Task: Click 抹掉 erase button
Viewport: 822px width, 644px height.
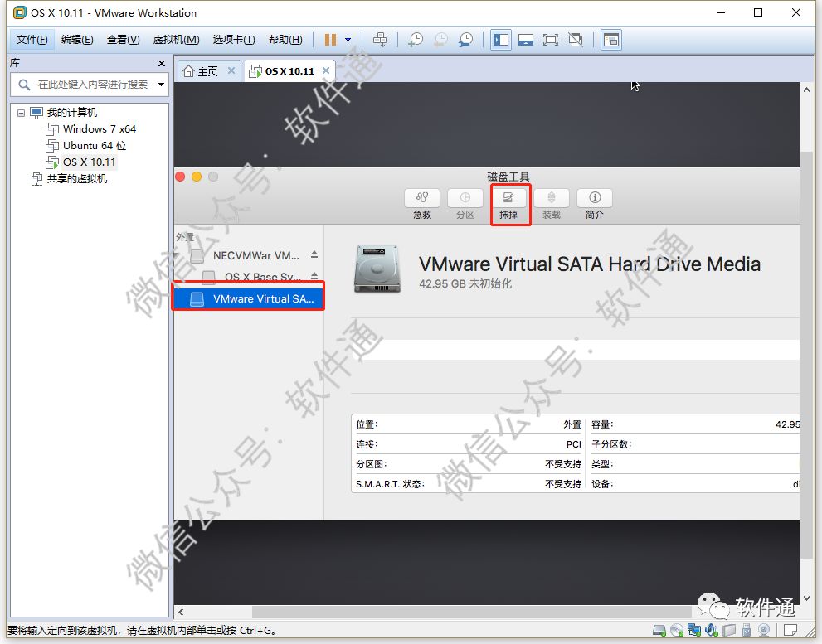Action: coord(508,204)
